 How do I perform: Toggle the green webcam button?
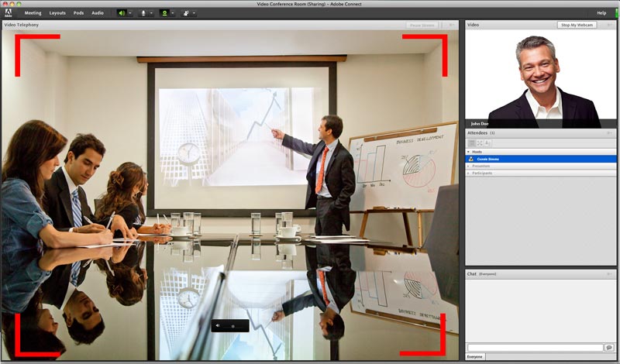tap(164, 13)
